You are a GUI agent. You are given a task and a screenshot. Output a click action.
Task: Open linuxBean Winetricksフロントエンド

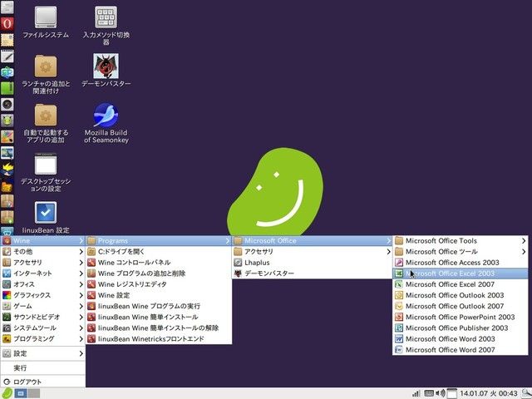(159, 338)
